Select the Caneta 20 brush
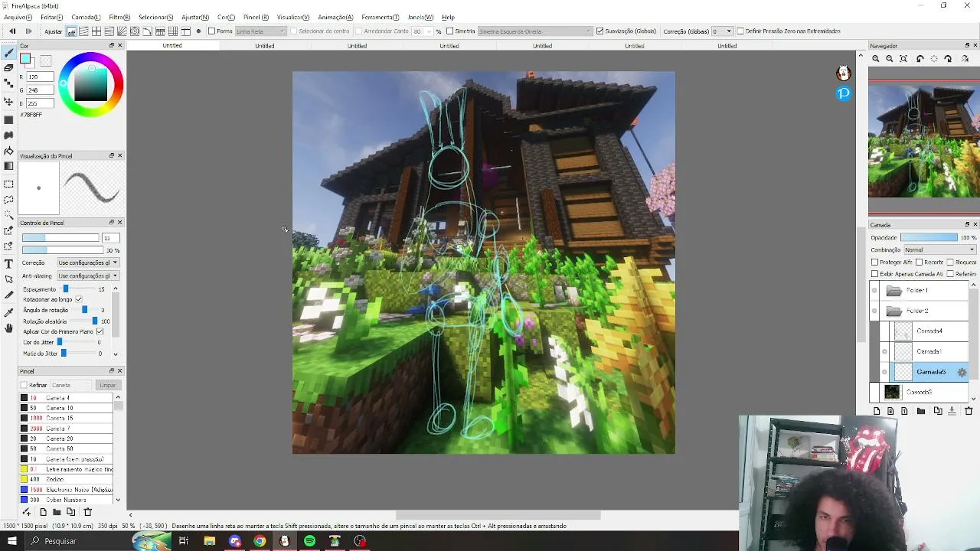Image resolution: width=980 pixels, height=551 pixels. tap(67, 439)
